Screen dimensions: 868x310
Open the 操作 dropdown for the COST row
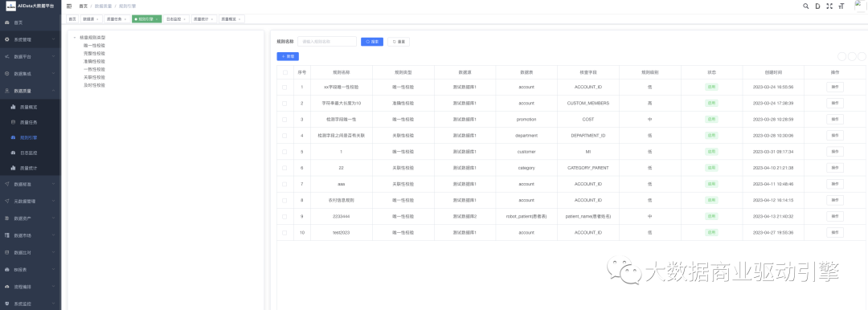(835, 119)
